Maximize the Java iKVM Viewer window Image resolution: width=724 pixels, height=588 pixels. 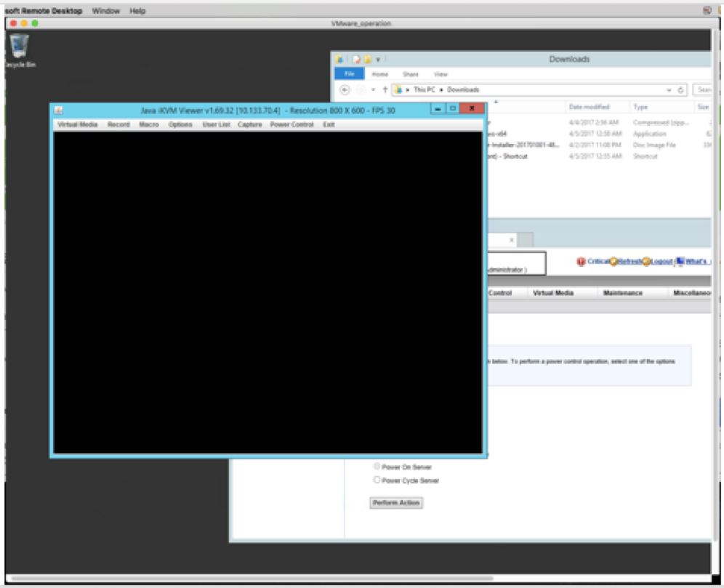pos(452,108)
